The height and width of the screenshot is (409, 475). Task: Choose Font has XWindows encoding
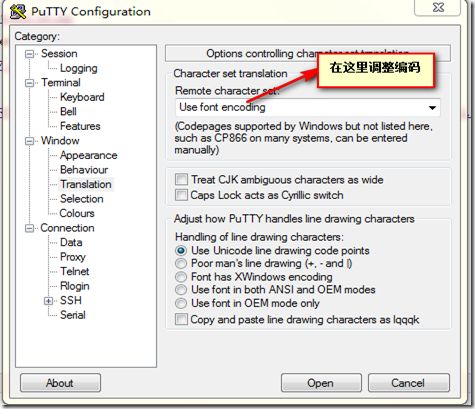(x=181, y=277)
